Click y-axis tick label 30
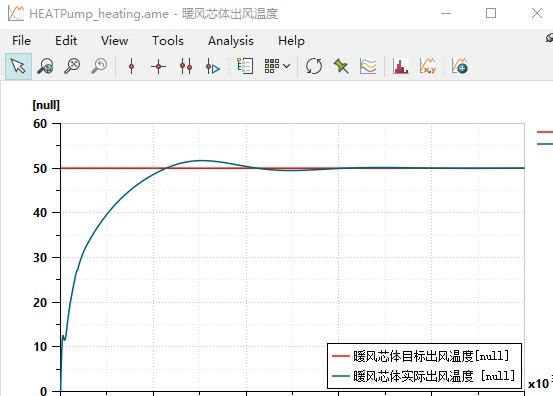Viewport: 553px width, 396px height. (40, 257)
